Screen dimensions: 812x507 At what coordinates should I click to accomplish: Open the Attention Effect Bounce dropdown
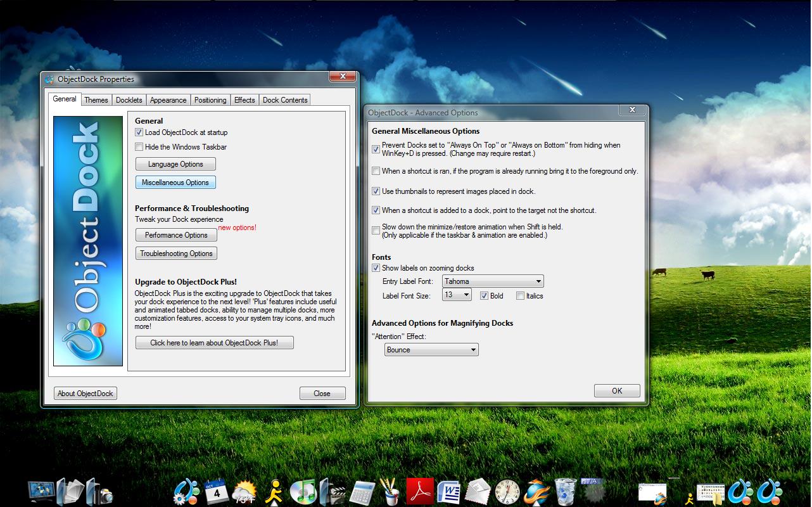432,350
